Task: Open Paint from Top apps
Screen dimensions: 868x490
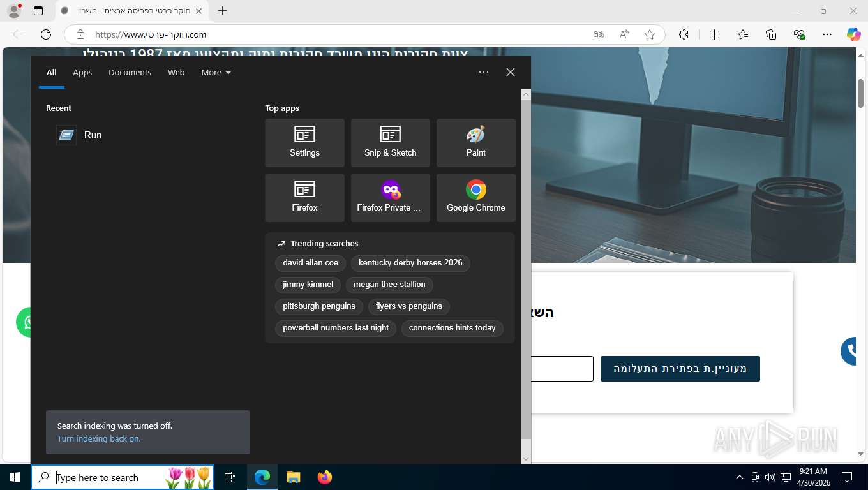Action: 475,143
